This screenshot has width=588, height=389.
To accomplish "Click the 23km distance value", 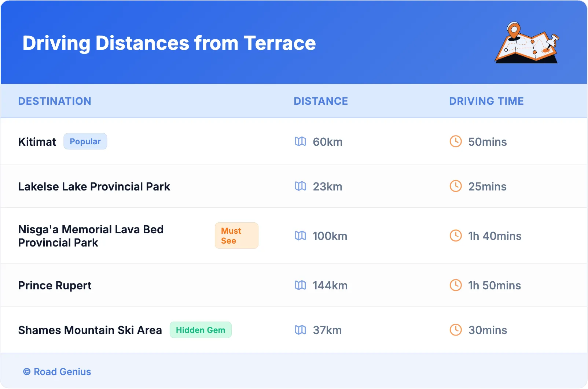I will [x=327, y=186].
